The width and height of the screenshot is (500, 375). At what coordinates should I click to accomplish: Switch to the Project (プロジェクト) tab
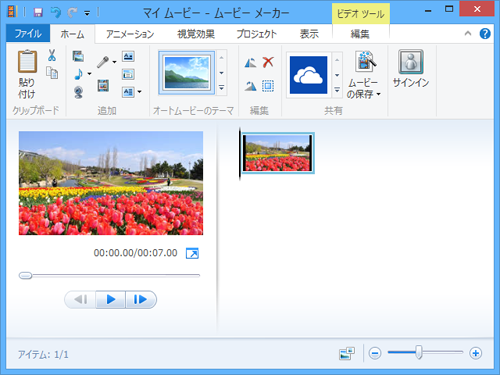coord(256,34)
